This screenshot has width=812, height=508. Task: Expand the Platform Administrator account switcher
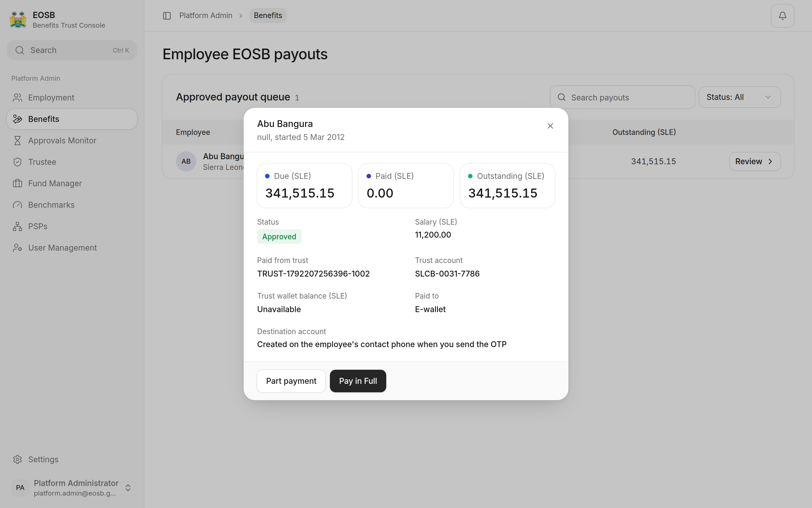128,487
